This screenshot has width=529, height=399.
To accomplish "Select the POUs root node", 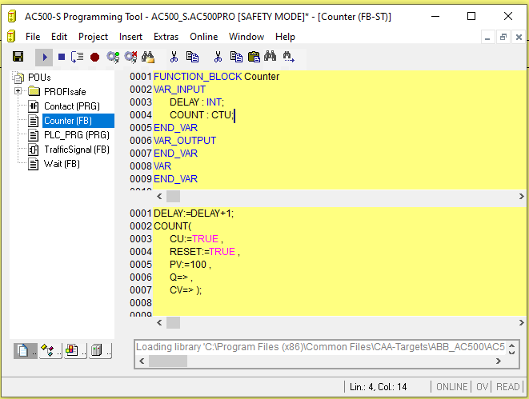I will [39, 78].
